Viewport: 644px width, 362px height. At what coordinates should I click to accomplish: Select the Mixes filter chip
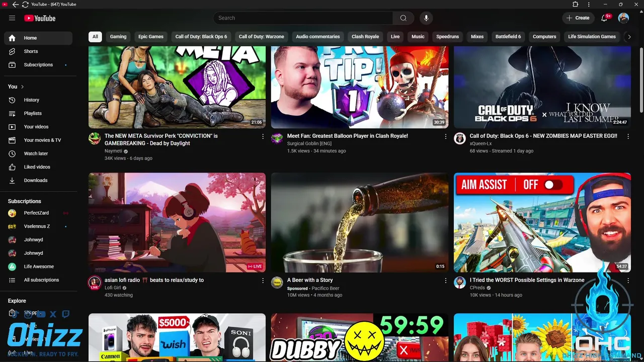[477, 37]
